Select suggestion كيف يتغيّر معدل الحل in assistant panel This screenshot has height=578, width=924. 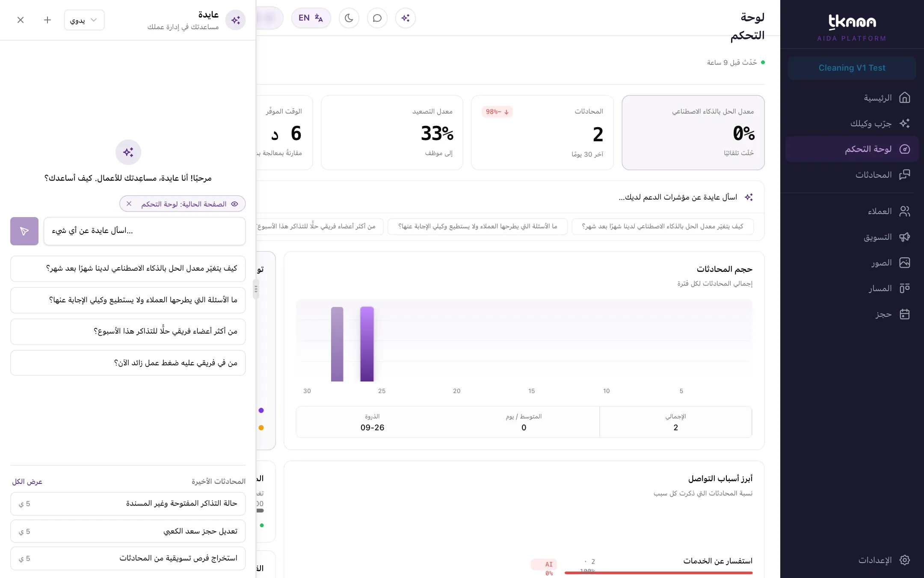coord(128,268)
